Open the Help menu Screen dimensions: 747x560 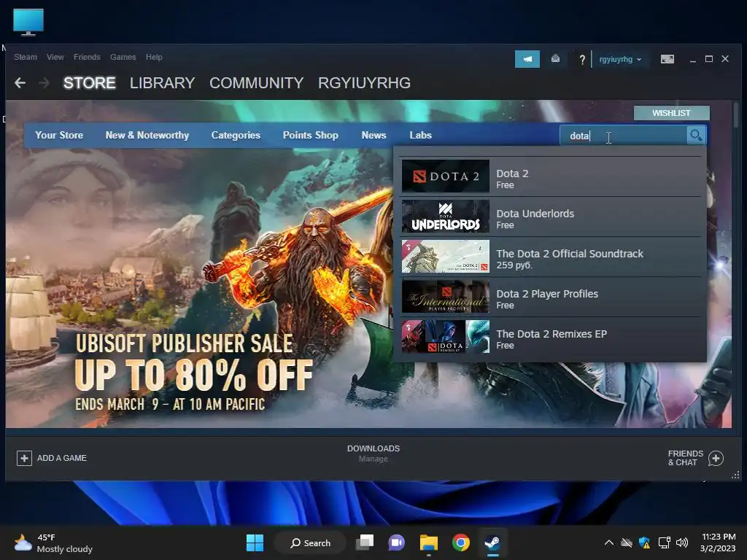click(x=154, y=57)
